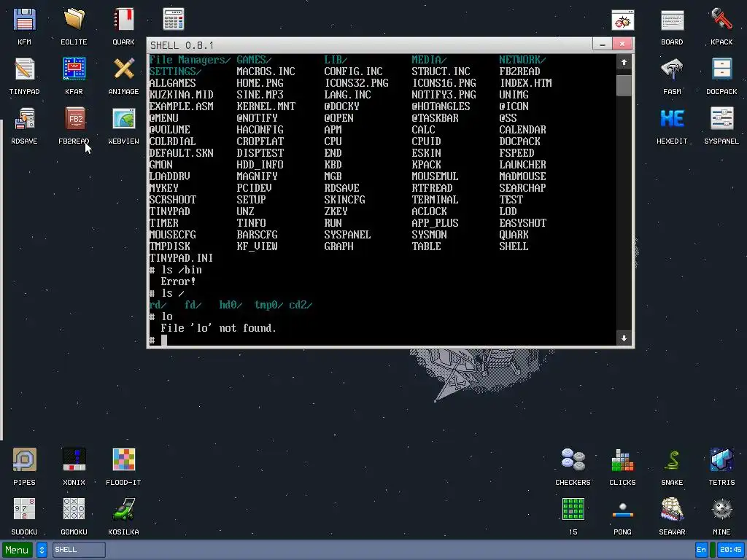Click the 'HDD_INFO' entry in listing
The height and width of the screenshot is (560, 747).
(260, 165)
